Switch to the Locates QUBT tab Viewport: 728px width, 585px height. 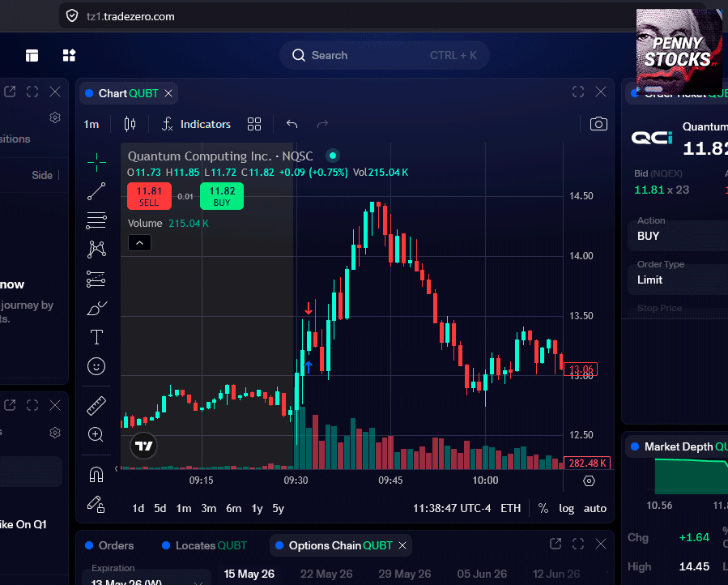pos(205,545)
